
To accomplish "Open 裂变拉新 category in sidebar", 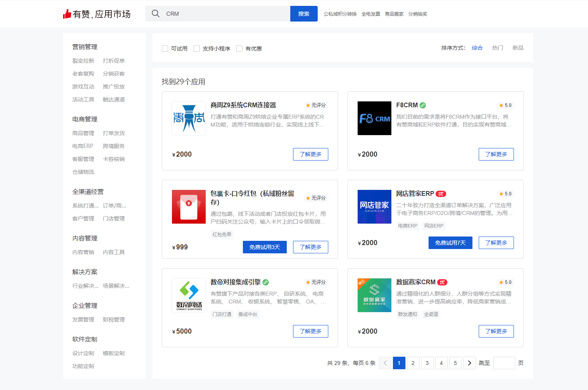I will click(83, 61).
